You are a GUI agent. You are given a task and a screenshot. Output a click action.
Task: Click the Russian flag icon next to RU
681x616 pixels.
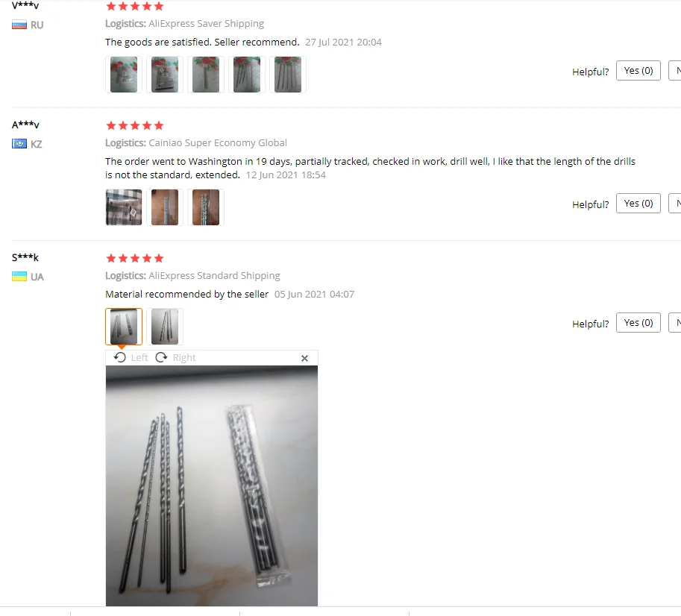(x=19, y=25)
